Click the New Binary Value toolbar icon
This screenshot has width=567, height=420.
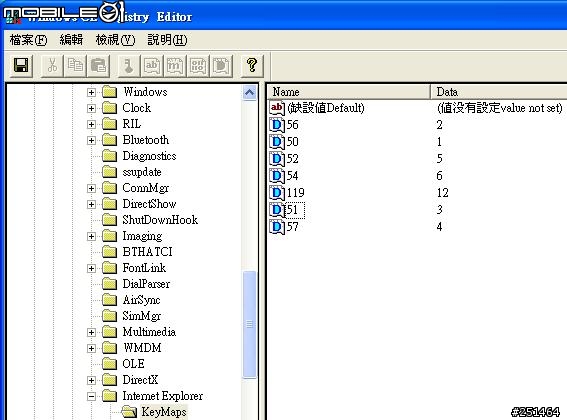[x=198, y=66]
